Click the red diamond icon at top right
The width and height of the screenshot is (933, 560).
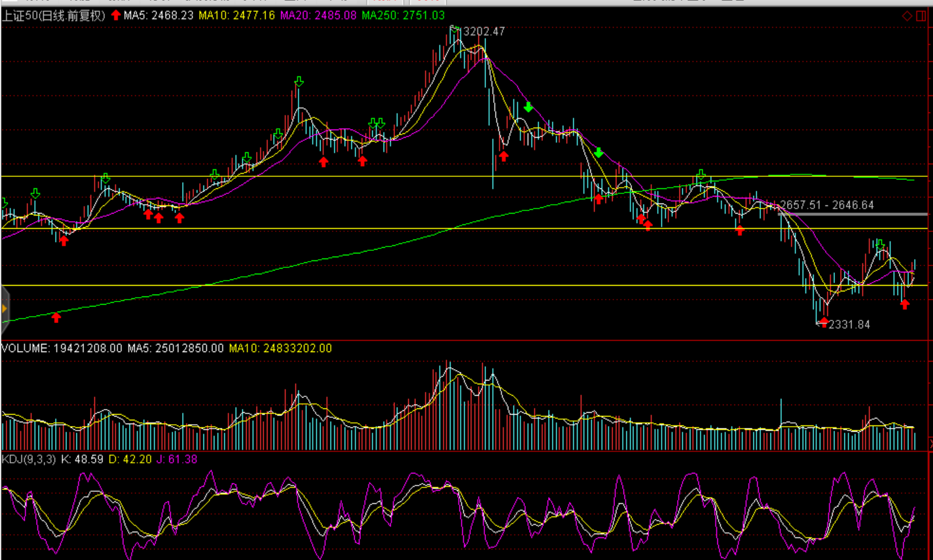click(907, 16)
